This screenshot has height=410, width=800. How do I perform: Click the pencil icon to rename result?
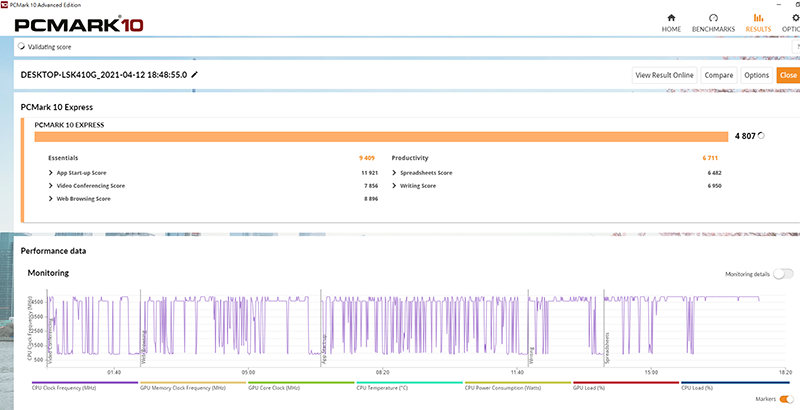(194, 75)
